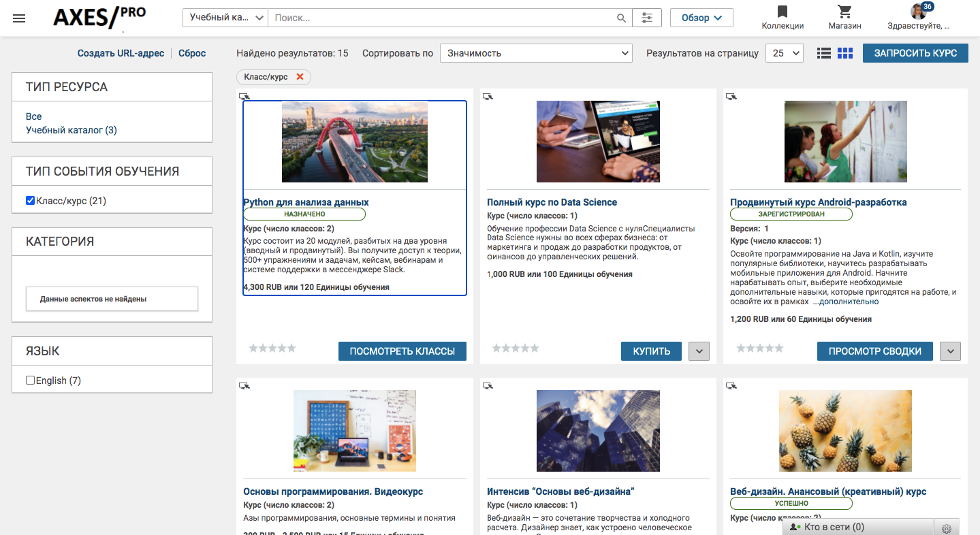Click Посмотреть классы button
980x535 pixels.
(x=402, y=351)
